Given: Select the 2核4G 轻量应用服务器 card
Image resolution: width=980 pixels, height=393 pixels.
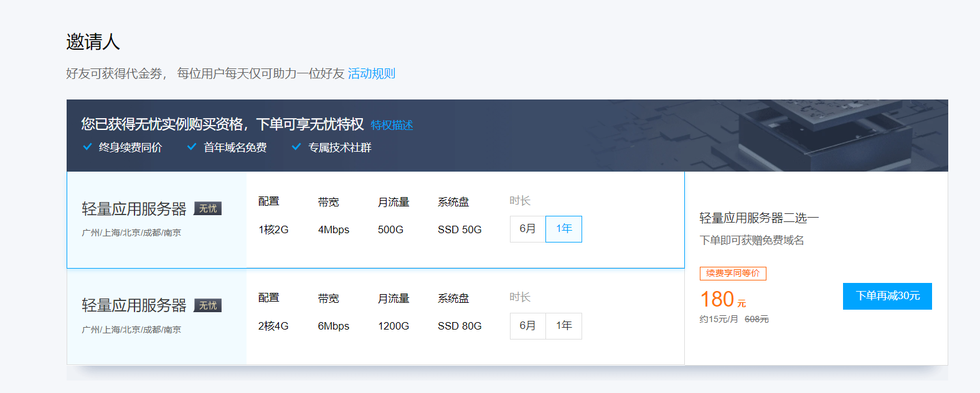Looking at the screenshot, I should click(x=375, y=317).
